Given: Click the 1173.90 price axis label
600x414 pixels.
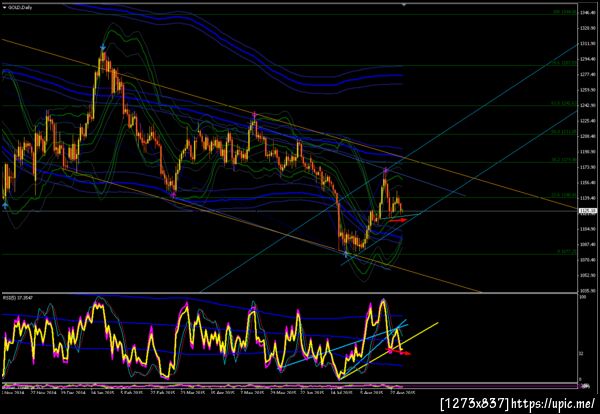Looking at the screenshot, I should pos(588,167).
